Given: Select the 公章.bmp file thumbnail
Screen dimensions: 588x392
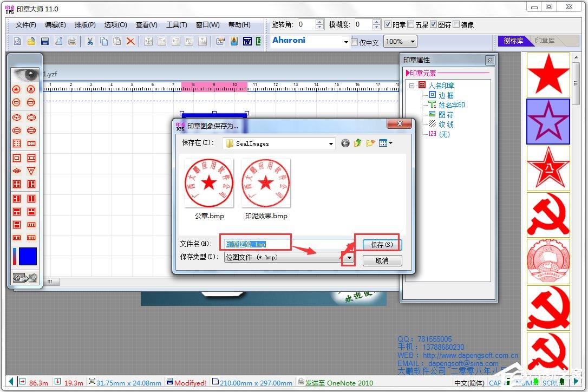Looking at the screenshot, I should pyautogui.click(x=209, y=183).
